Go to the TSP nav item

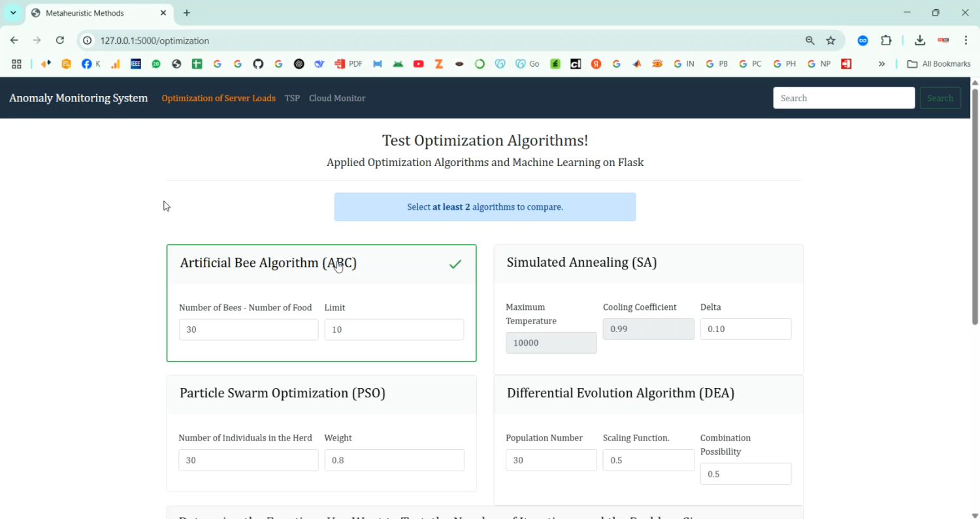pyautogui.click(x=292, y=98)
